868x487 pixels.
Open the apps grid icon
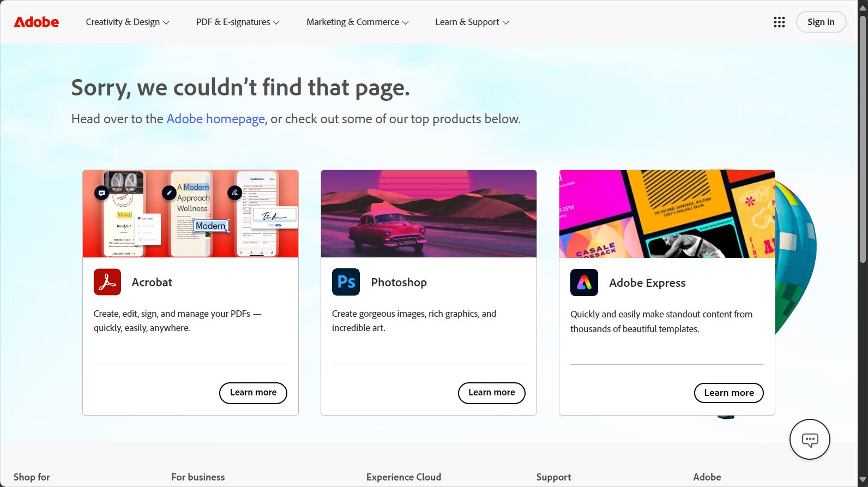click(x=779, y=22)
